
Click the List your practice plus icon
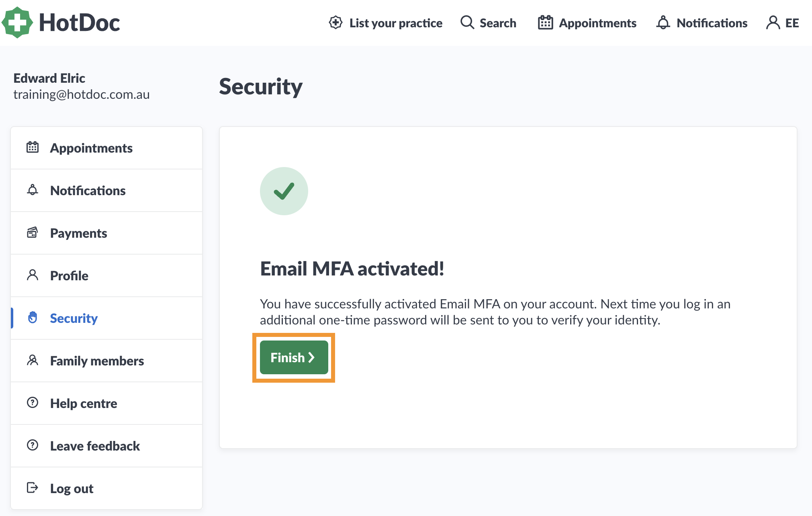335,23
